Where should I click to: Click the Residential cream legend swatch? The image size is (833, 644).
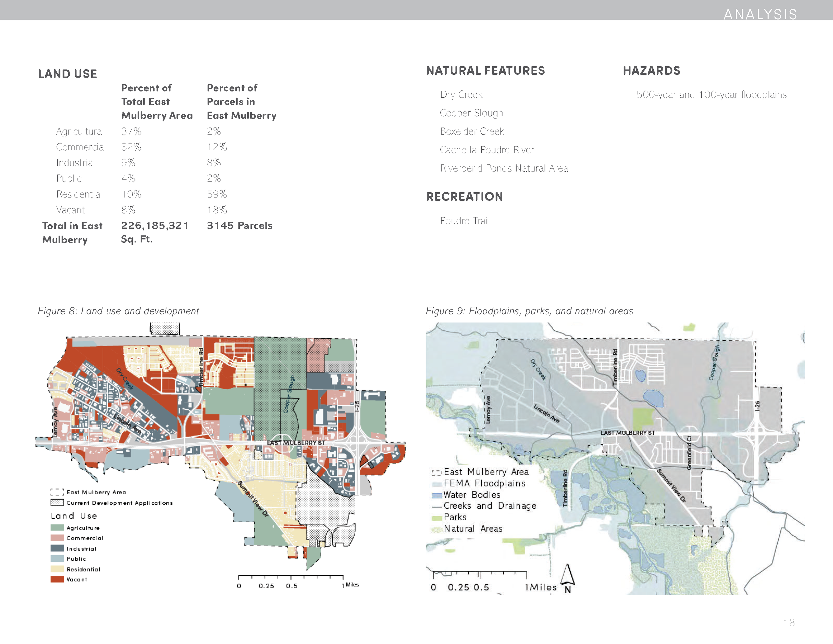coord(57,569)
